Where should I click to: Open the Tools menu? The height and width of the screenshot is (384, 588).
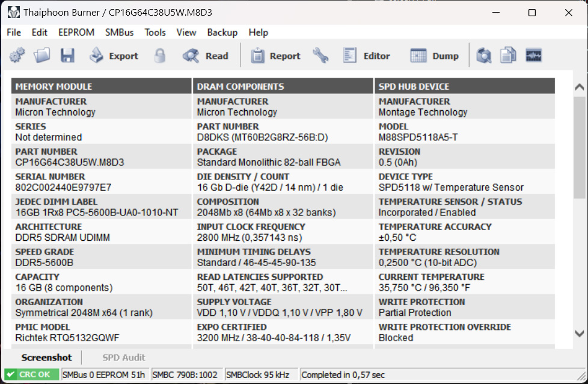155,33
